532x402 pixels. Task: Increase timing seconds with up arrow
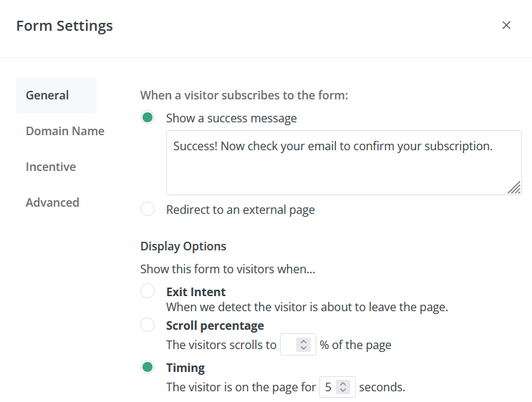click(343, 384)
